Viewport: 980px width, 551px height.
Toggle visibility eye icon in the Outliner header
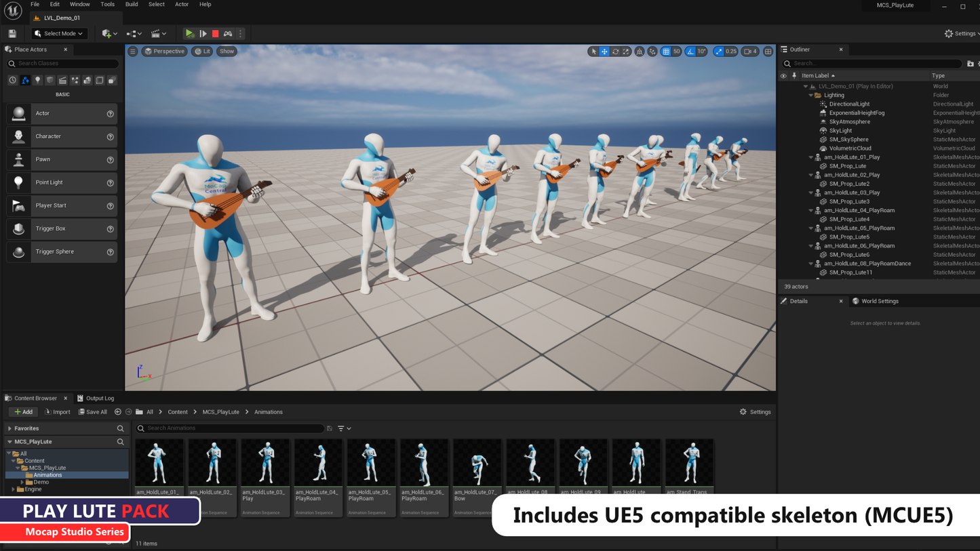(784, 76)
